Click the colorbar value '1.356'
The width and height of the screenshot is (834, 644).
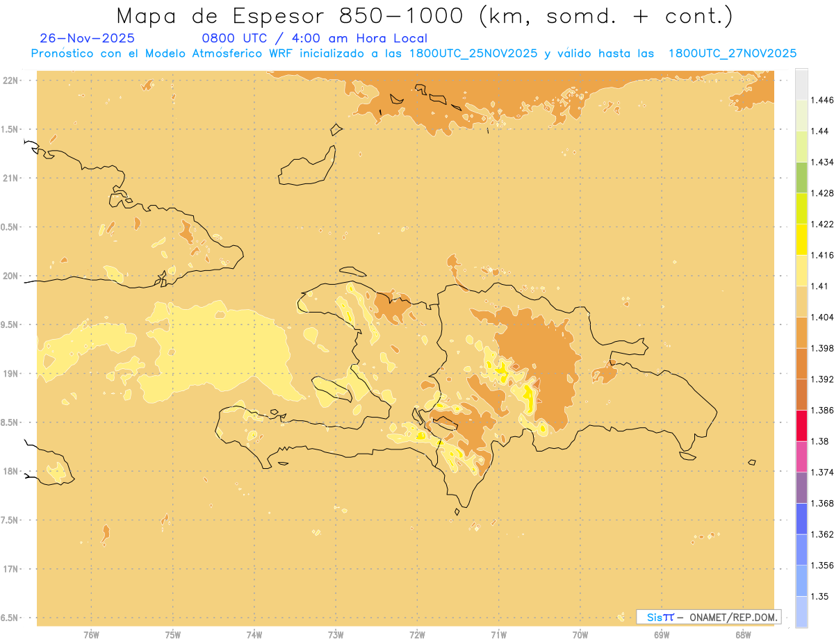[822, 565]
